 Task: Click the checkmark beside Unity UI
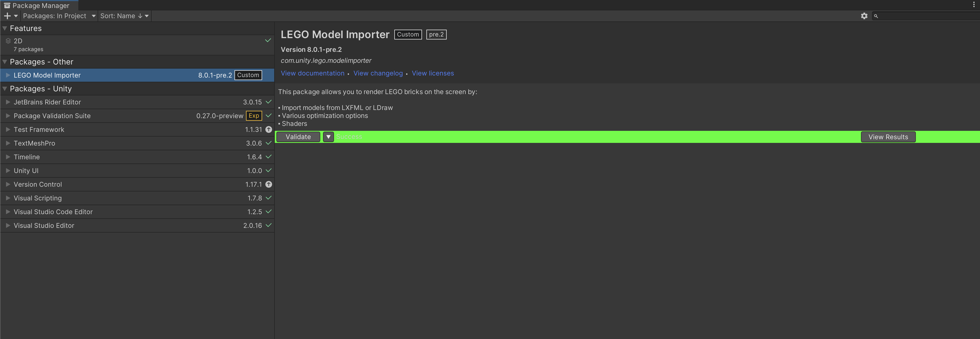point(268,170)
